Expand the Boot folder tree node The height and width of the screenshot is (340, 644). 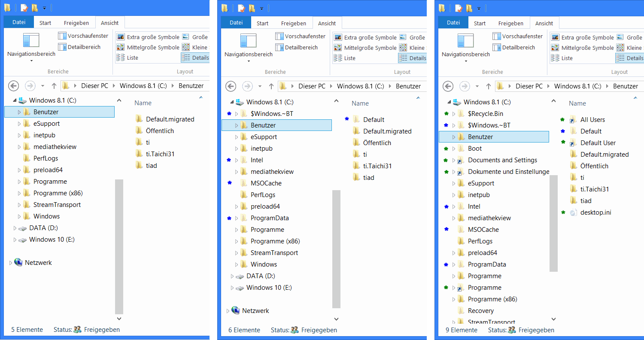[454, 149]
